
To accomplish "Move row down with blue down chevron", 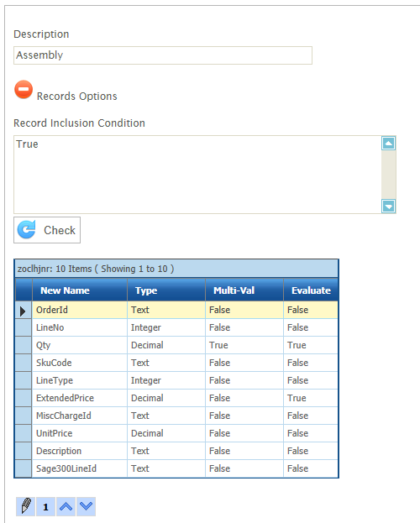I will [87, 507].
